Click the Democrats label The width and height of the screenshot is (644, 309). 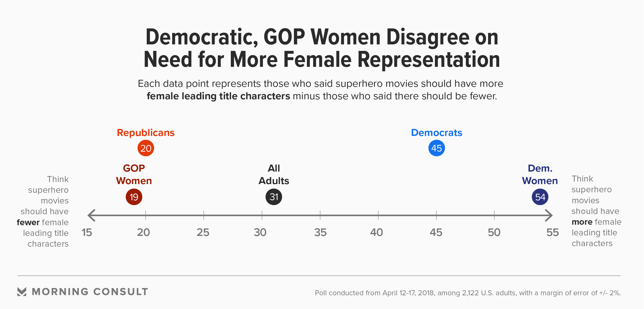[436, 133]
